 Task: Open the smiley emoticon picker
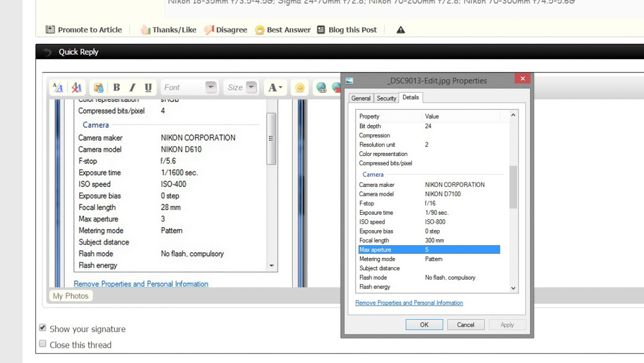pos(299,88)
